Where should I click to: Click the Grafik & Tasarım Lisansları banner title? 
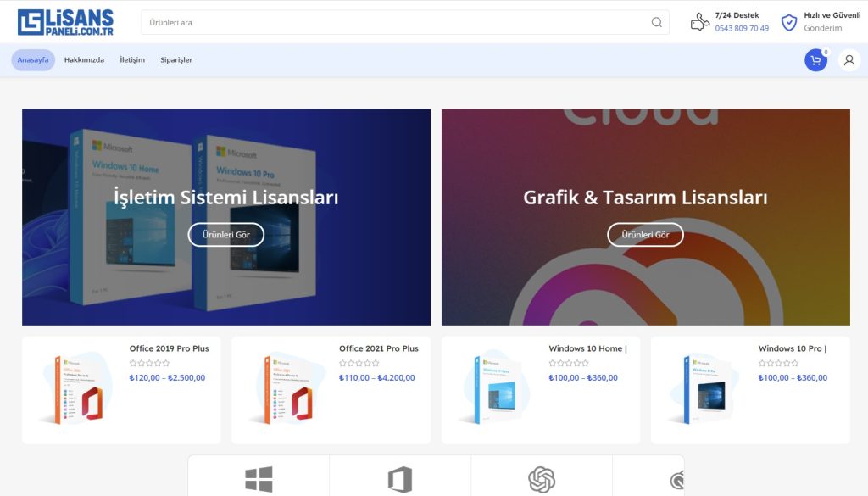click(645, 197)
